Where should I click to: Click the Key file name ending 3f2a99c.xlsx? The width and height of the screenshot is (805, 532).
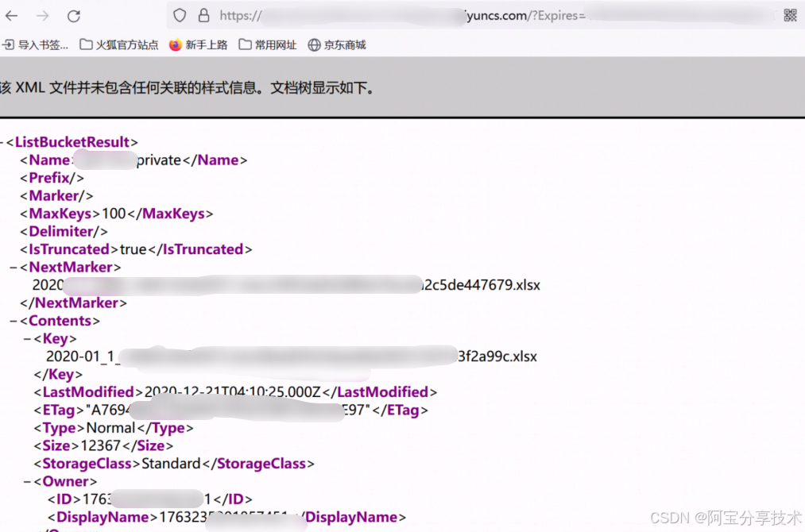(292, 357)
